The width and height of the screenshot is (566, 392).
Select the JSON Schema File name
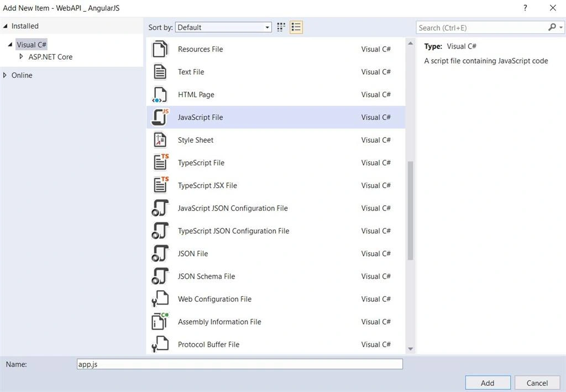click(x=207, y=276)
